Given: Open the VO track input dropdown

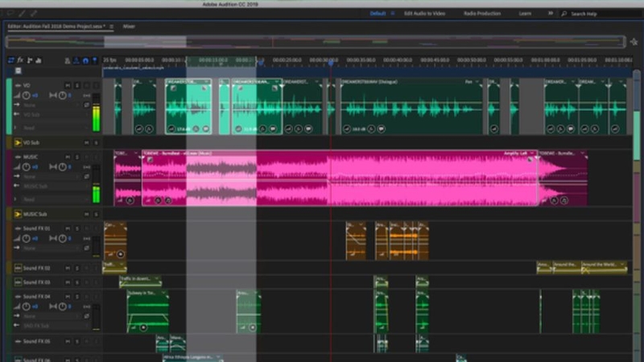Looking at the screenshot, I should coord(51,105).
